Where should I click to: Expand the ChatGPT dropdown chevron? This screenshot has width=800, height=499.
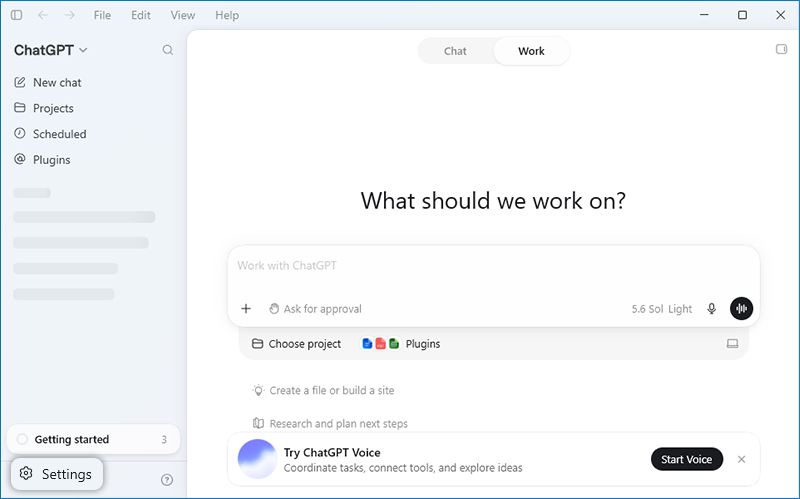tap(84, 50)
